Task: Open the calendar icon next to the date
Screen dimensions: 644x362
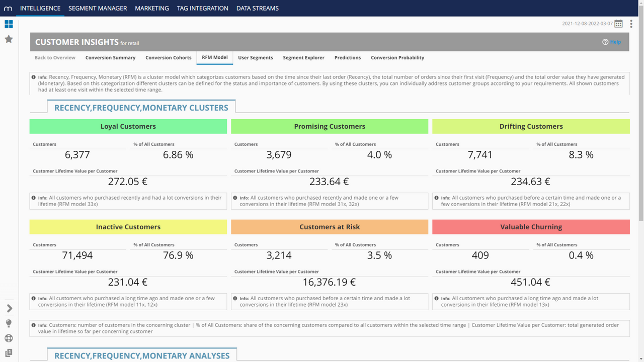Action: [618, 23]
